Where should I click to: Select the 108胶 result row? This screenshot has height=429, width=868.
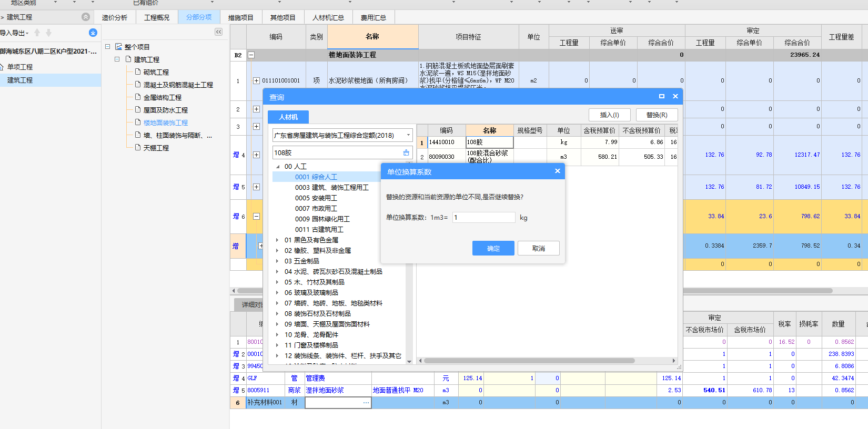[x=547, y=142]
